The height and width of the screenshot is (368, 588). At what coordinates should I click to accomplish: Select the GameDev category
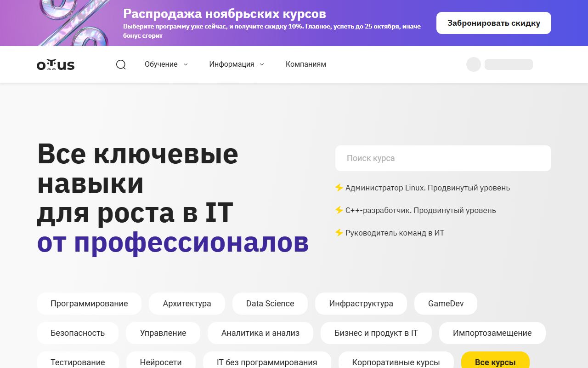[446, 304]
